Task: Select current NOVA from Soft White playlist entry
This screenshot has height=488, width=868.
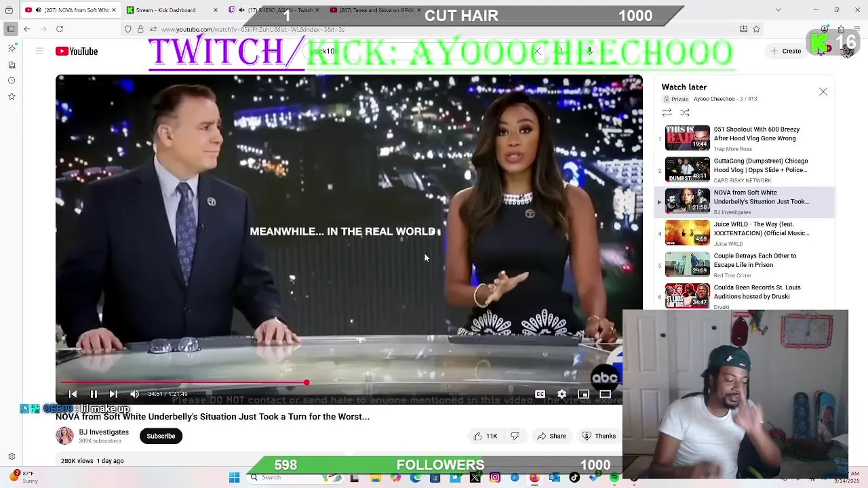Action: point(745,201)
